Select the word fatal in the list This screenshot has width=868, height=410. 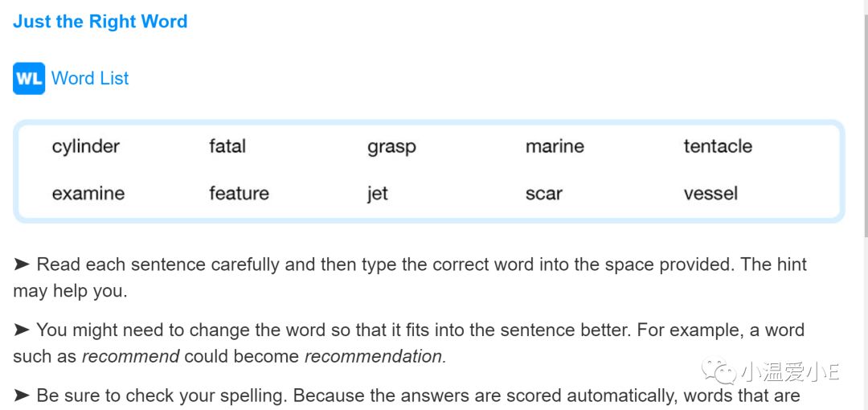227,146
